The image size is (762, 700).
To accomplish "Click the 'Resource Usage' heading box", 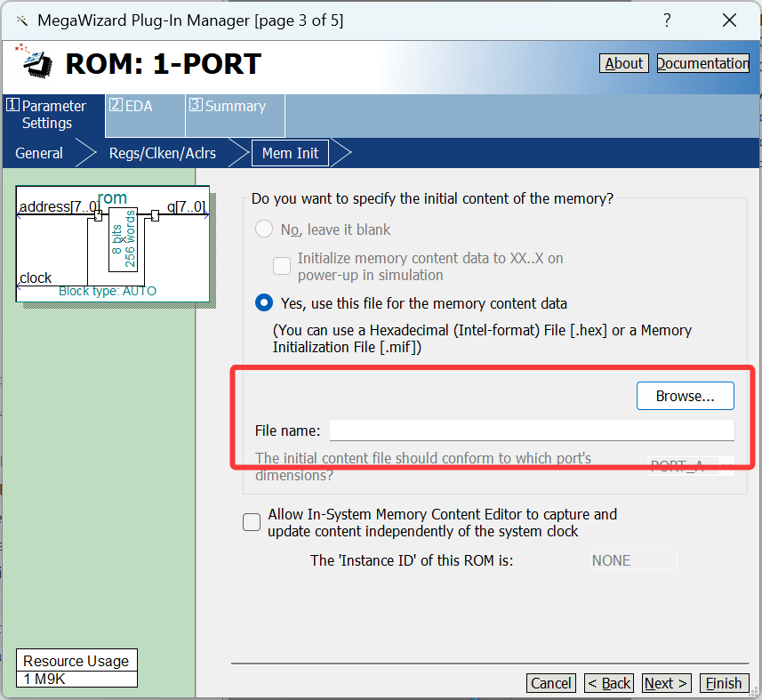I will pyautogui.click(x=76, y=661).
